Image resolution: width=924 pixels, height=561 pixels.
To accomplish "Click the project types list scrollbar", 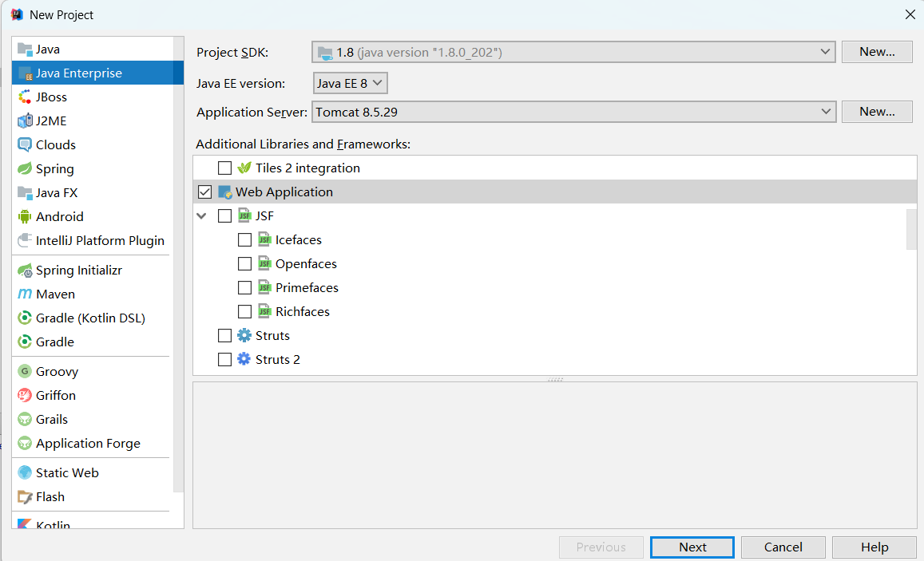I will coord(179,265).
